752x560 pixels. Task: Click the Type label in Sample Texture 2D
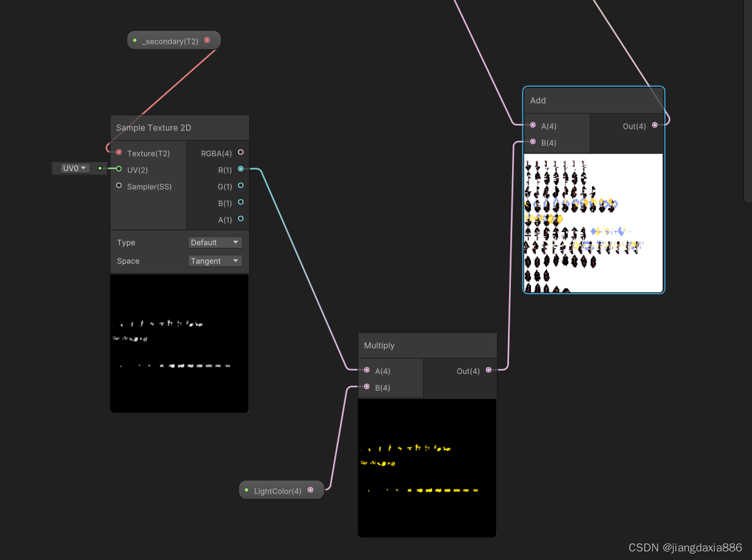click(x=126, y=243)
